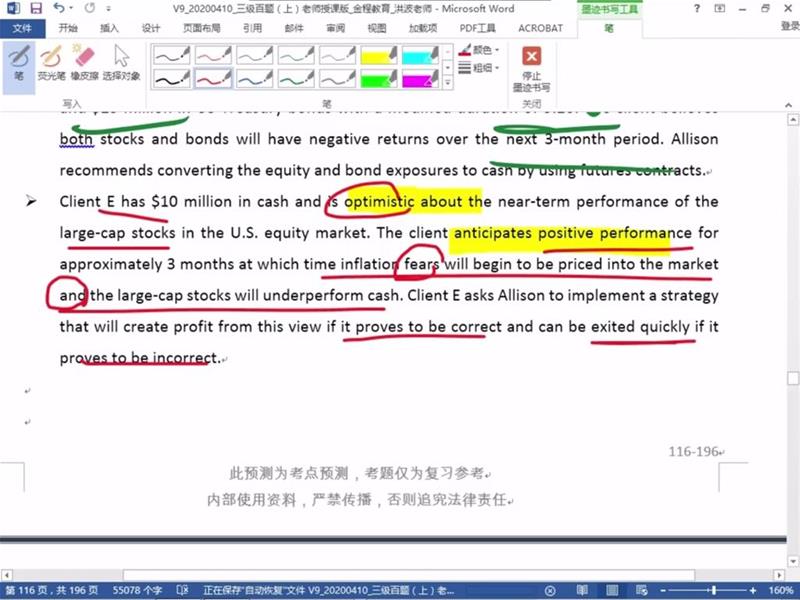Zoom out with the minus button
800x600 pixels.
[663, 591]
